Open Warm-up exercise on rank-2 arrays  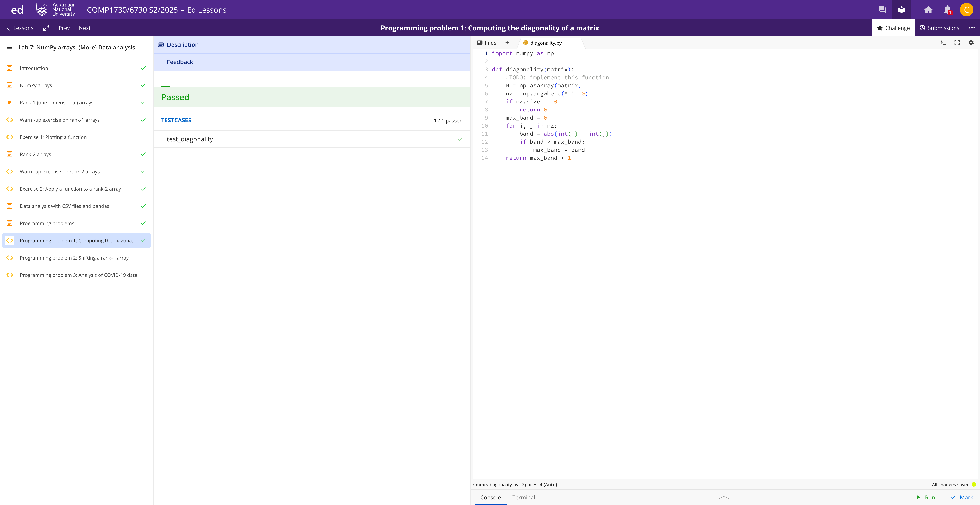(x=77, y=172)
